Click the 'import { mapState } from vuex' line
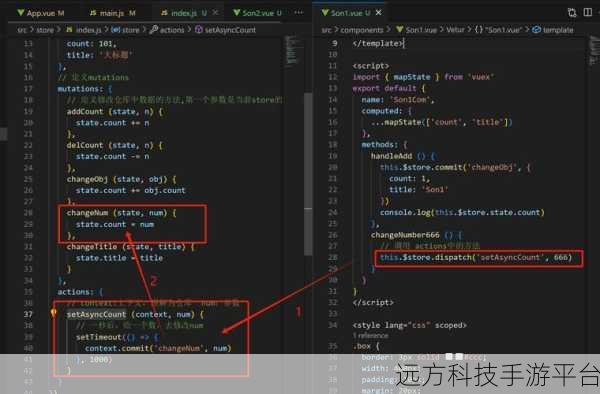 pos(423,77)
